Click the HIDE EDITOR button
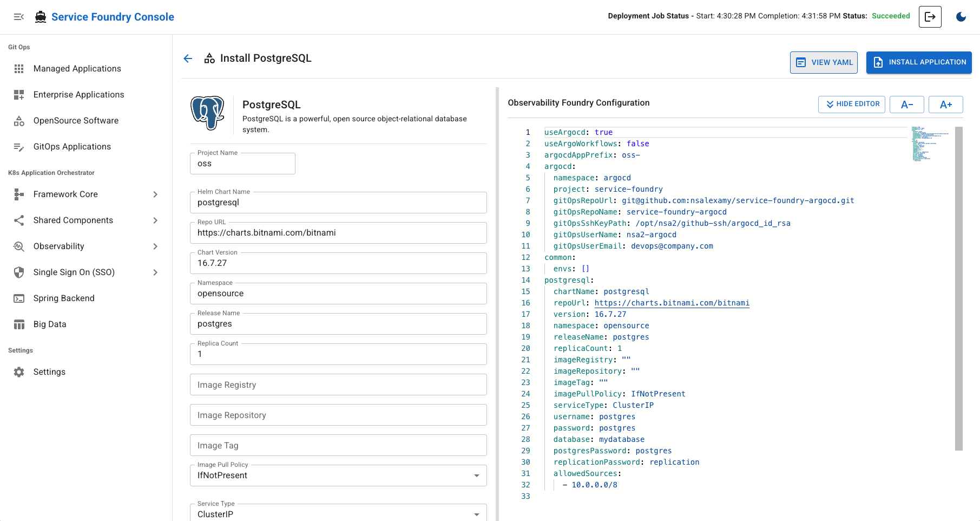980x521 pixels. [x=852, y=104]
